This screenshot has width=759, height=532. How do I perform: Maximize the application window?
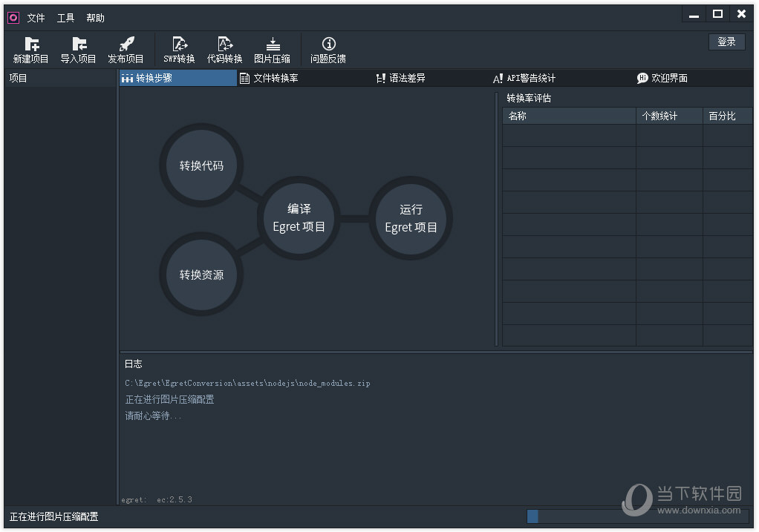[718, 15]
